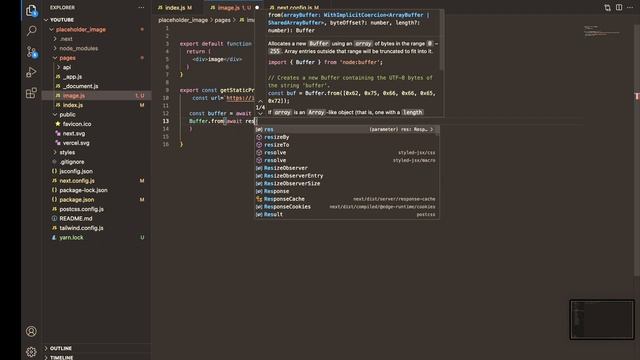Choose the resizeTo suggestion
This screenshot has width=640, height=360.
(x=347, y=145)
